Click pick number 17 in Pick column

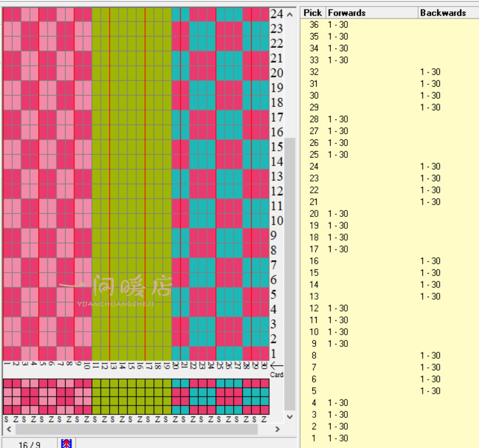[x=314, y=249]
